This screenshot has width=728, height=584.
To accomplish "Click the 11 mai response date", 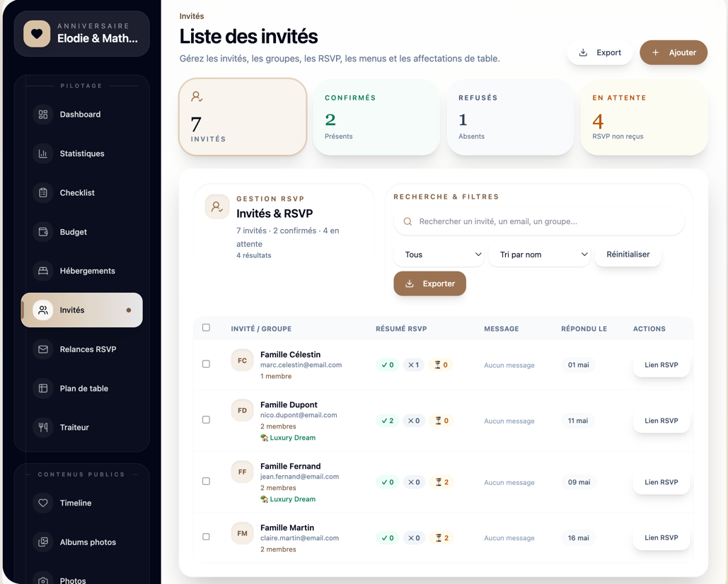I will point(577,421).
